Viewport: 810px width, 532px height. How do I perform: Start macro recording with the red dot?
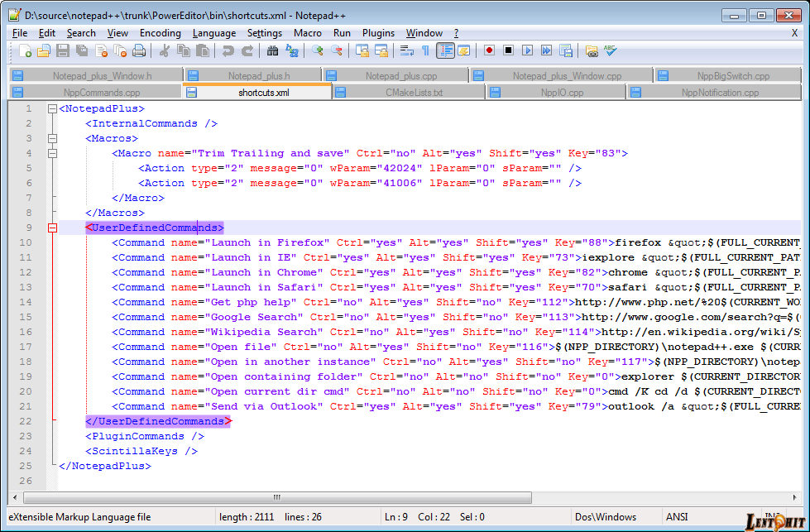click(489, 50)
